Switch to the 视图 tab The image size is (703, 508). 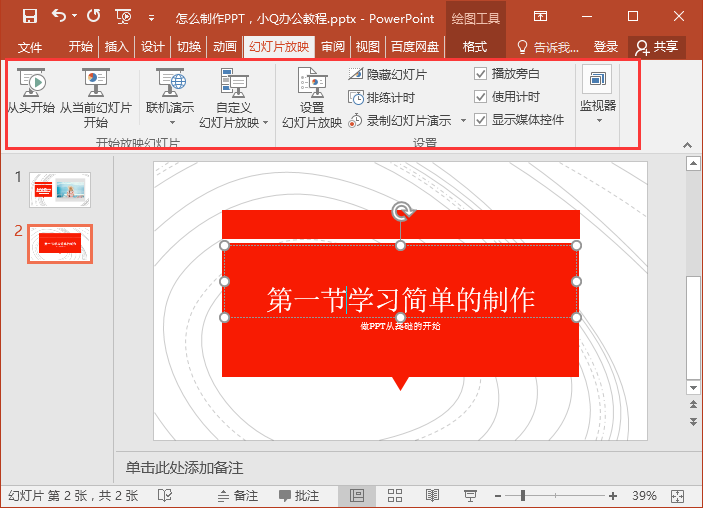click(x=368, y=47)
